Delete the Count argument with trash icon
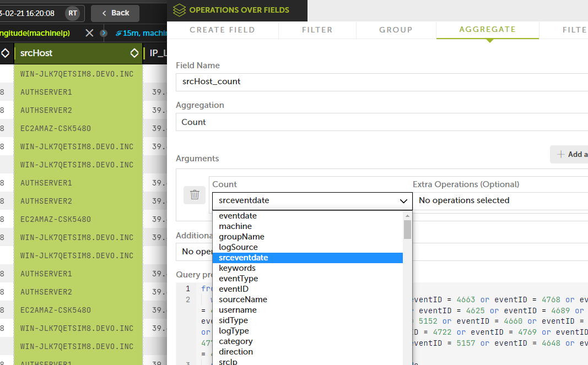This screenshot has width=588, height=365. pos(194,195)
